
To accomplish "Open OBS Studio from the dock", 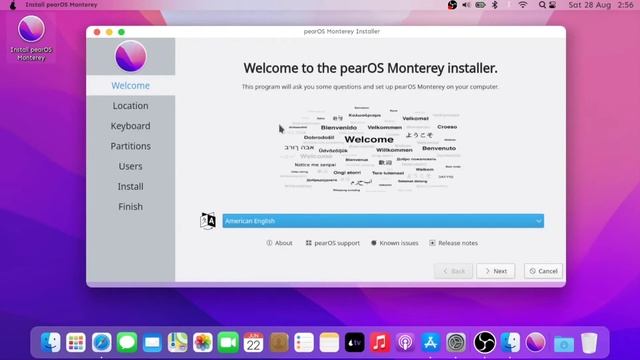I will point(484,342).
